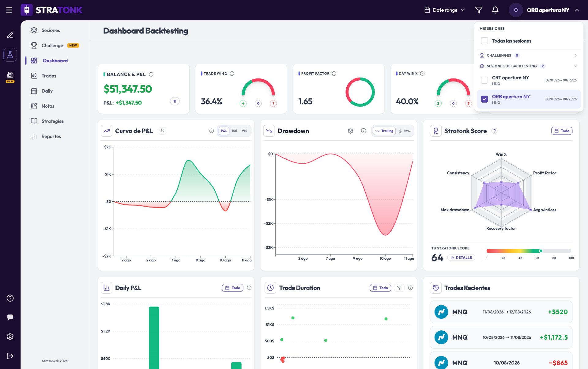
Task: Select the flask backtesting icon in left rail
Action: tap(10, 55)
